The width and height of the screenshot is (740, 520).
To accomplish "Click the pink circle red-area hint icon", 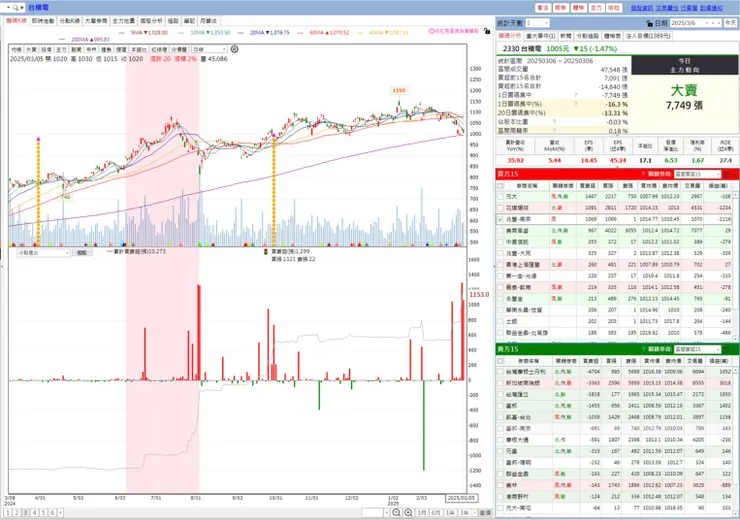I will coord(431,31).
